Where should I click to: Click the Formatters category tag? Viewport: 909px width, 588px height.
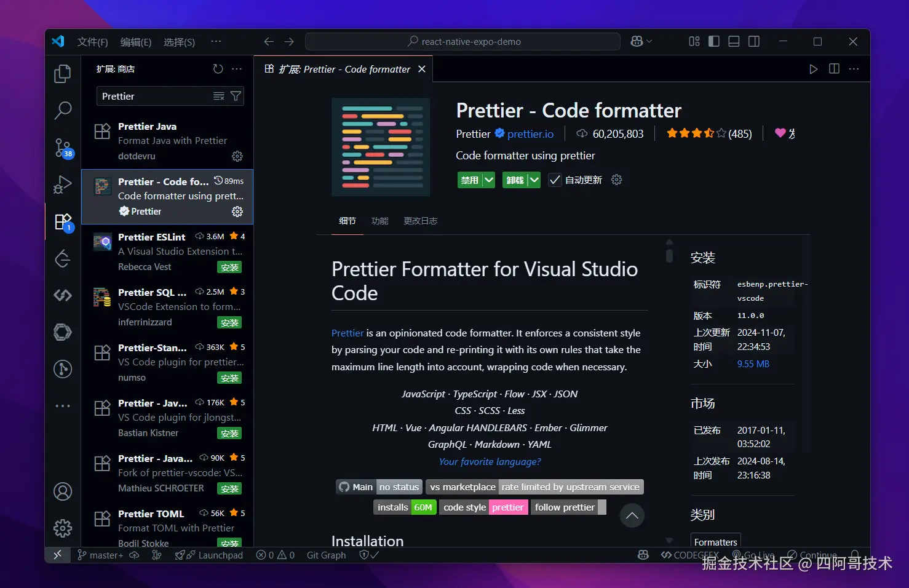click(x=716, y=541)
